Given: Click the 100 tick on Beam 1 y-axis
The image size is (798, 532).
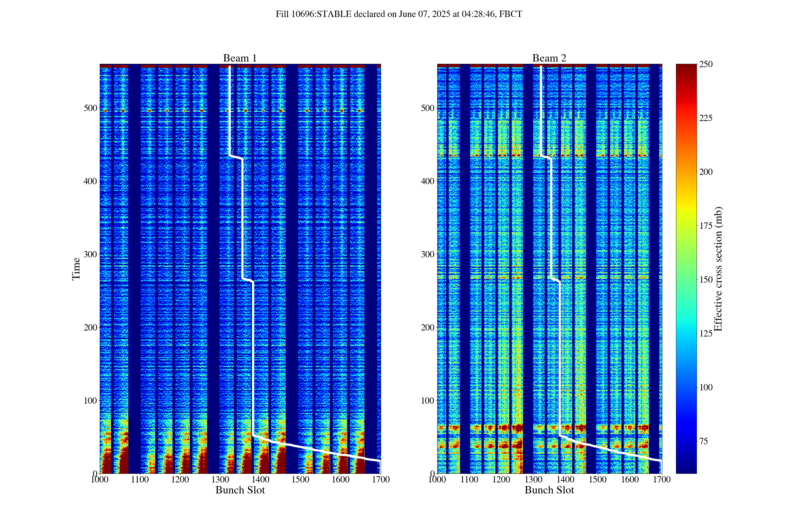Looking at the screenshot, I should [90, 401].
